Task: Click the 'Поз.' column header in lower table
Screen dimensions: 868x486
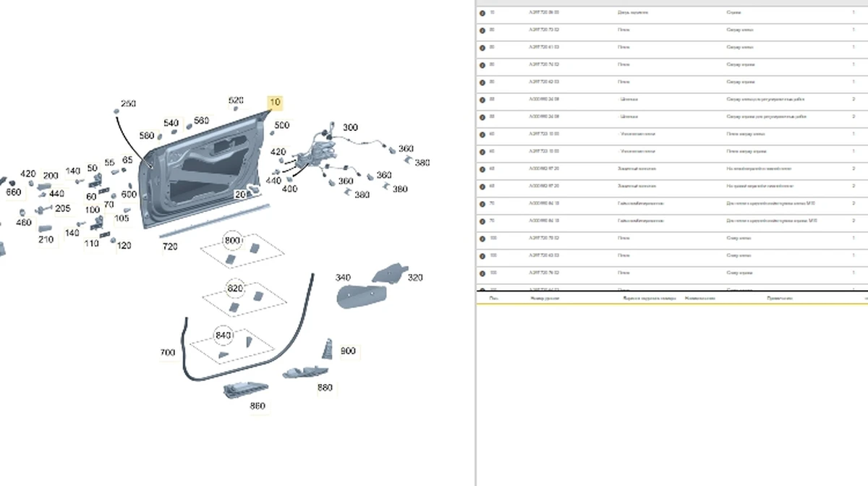Action: click(x=493, y=298)
